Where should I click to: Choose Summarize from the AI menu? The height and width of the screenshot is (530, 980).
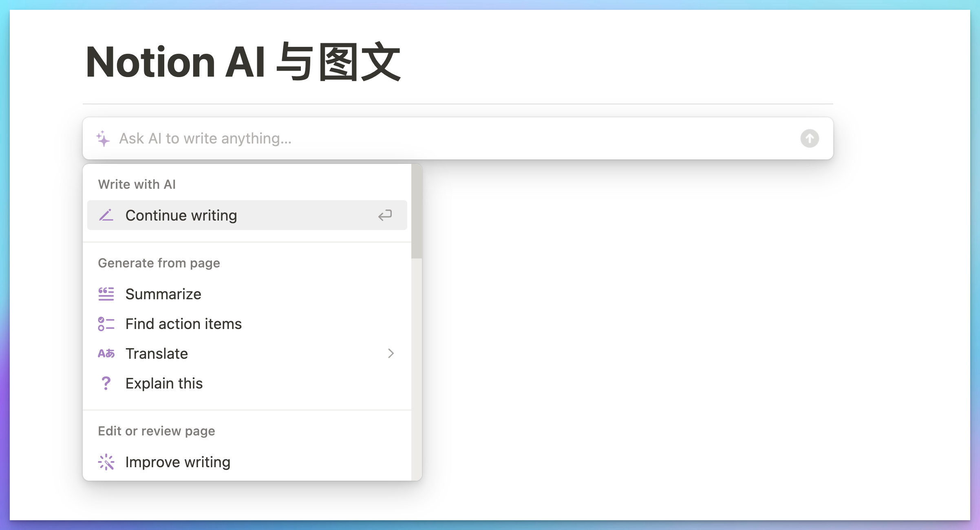pos(247,294)
